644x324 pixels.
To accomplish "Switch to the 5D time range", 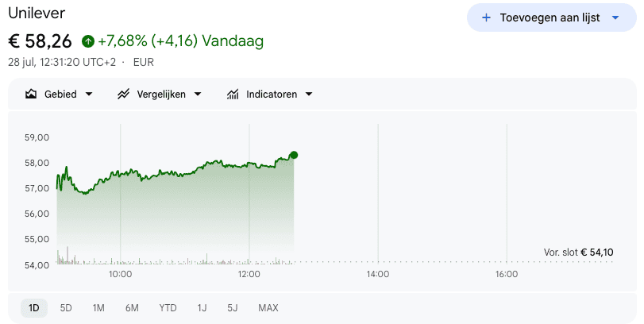I will pyautogui.click(x=66, y=307).
